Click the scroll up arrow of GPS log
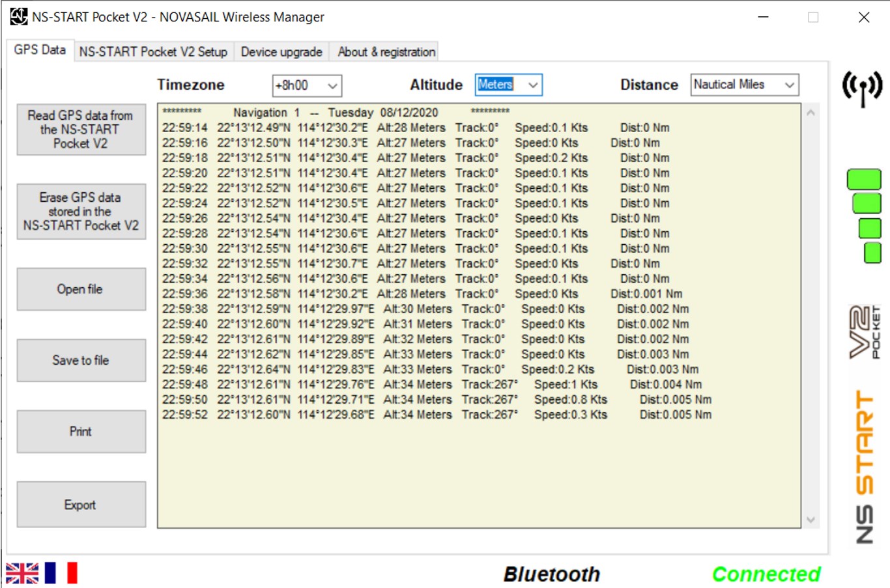Viewport: 890px width, 588px height. pyautogui.click(x=811, y=113)
